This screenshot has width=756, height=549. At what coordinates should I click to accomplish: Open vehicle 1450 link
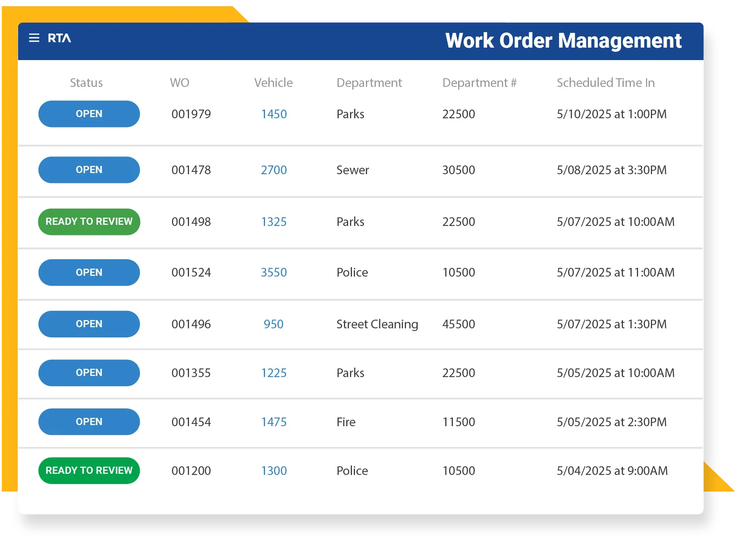pyautogui.click(x=274, y=114)
